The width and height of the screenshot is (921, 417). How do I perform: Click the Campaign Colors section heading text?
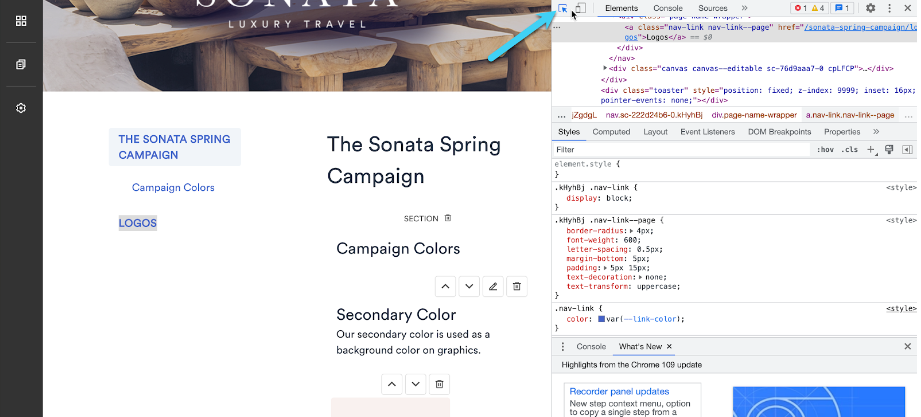(x=398, y=248)
